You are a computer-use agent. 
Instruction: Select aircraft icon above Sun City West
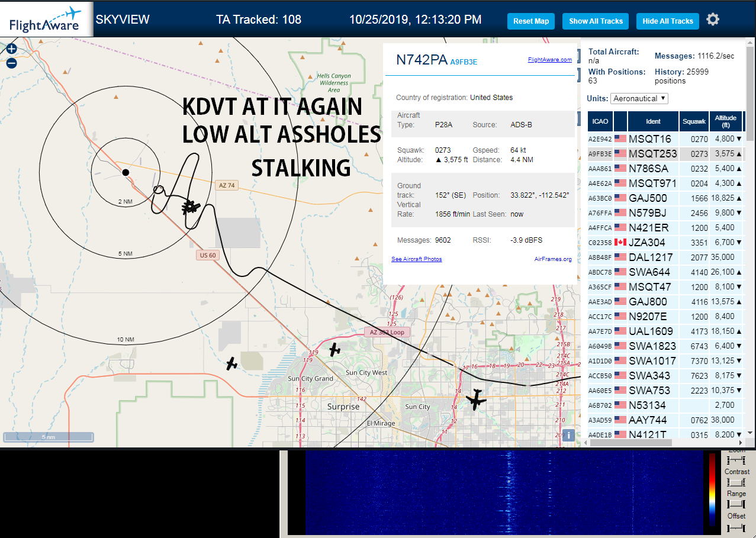tap(335, 349)
